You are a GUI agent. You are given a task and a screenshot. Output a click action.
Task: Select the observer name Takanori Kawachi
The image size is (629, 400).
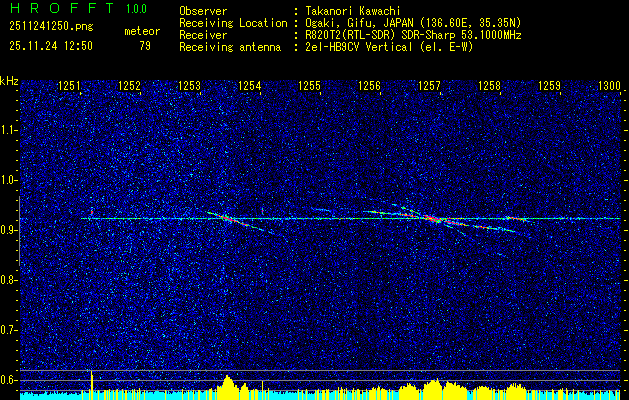click(352, 11)
